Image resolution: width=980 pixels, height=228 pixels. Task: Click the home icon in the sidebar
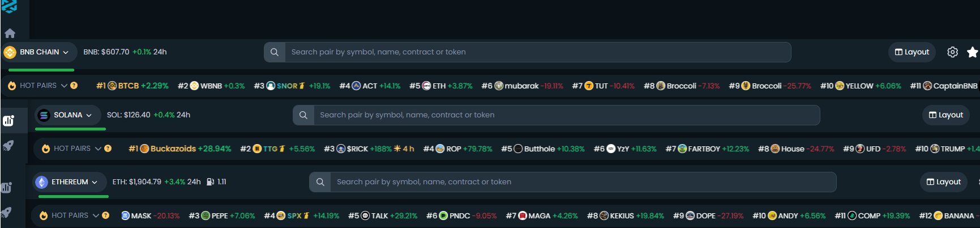[10, 33]
